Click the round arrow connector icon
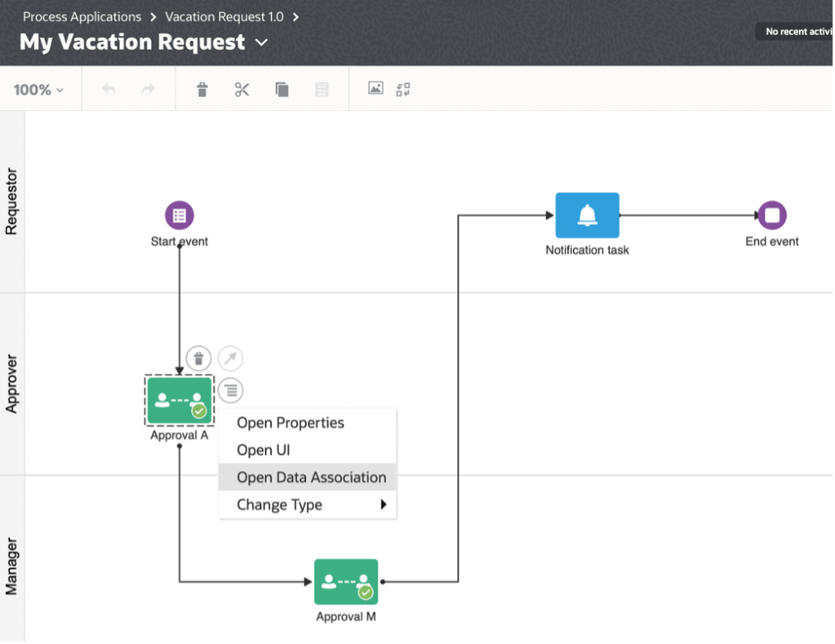This screenshot has width=835, height=644. (230, 358)
